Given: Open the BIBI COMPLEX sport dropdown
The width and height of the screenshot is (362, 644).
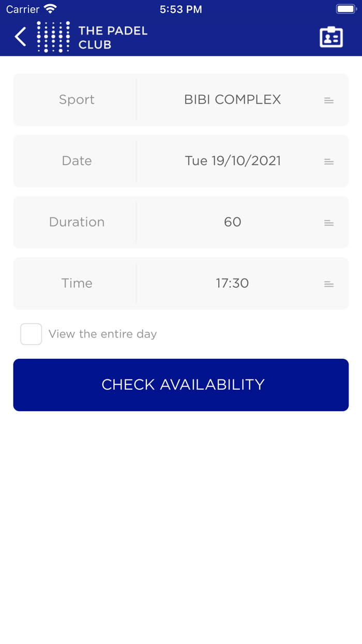Looking at the screenshot, I should [232, 99].
